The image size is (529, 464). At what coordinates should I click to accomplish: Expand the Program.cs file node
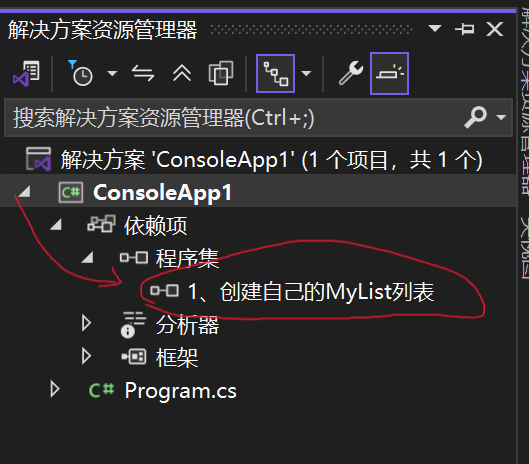[x=55, y=389]
